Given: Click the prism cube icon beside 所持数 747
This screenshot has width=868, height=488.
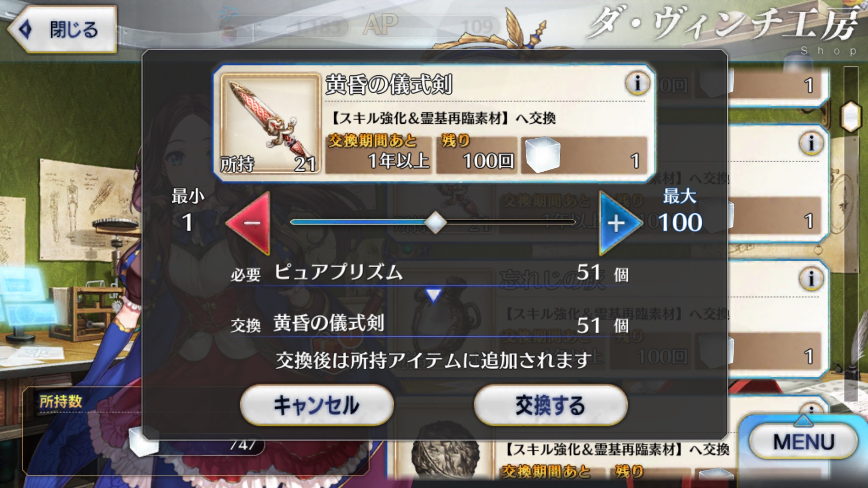Looking at the screenshot, I should (144, 442).
